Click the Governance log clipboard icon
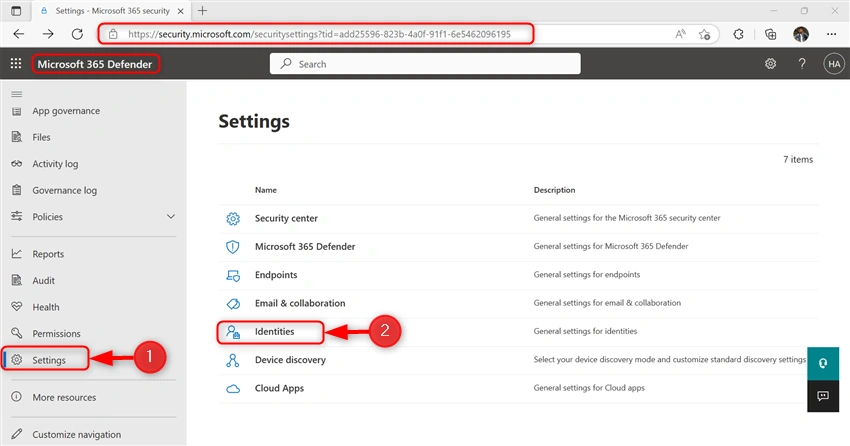Viewport: 850px width, 446px height. 17,190
